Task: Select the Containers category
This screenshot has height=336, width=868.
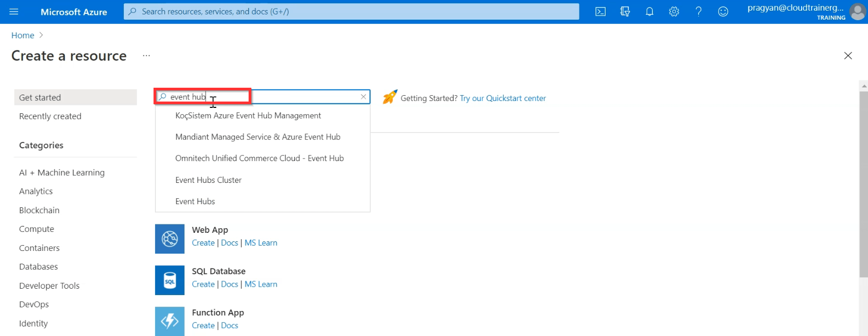Action: click(39, 248)
